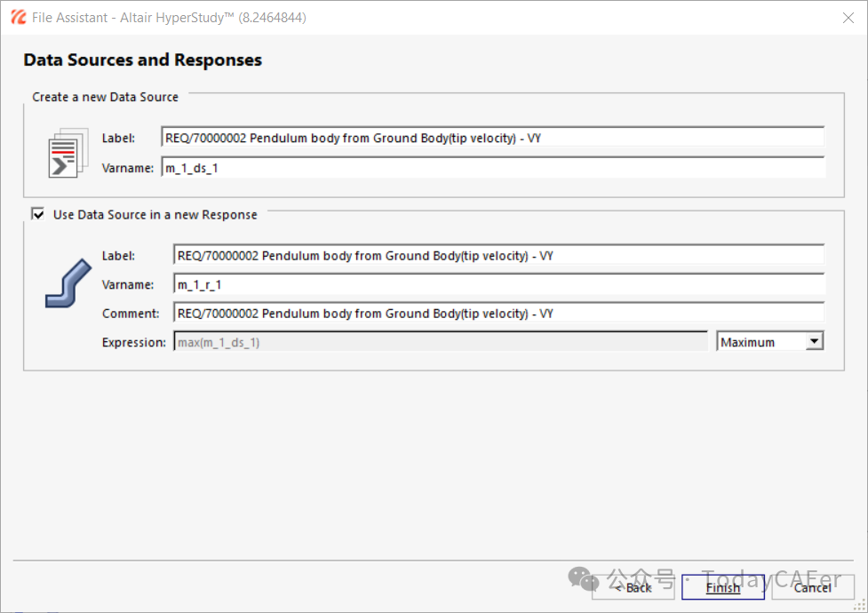Screen dimensions: 868x613
Task: Click the Data Source Label text field
Action: (492, 138)
